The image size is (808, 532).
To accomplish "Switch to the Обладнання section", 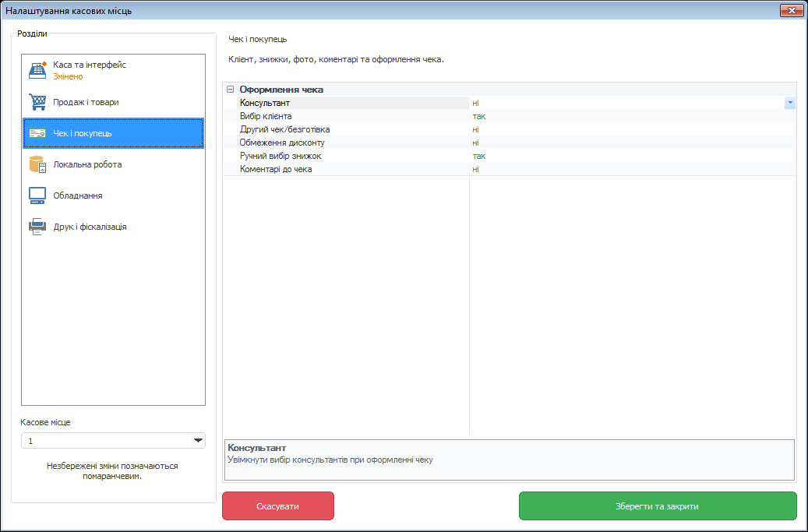I will 113,196.
